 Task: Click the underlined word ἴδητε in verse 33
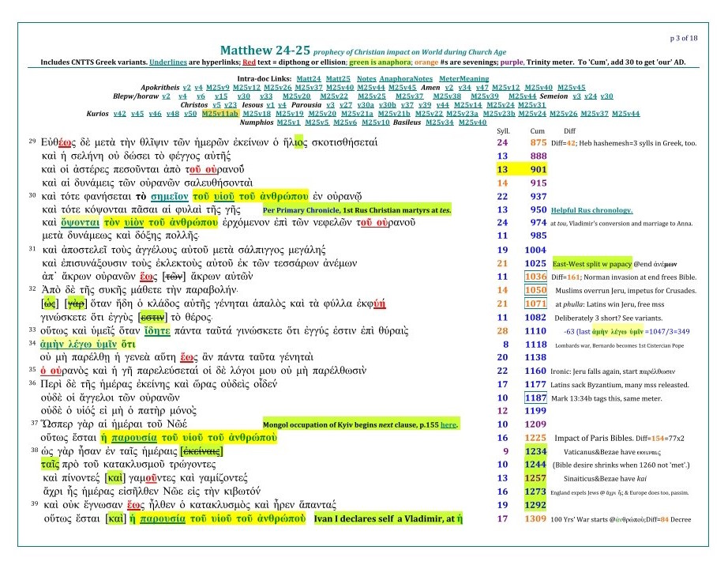point(157,331)
